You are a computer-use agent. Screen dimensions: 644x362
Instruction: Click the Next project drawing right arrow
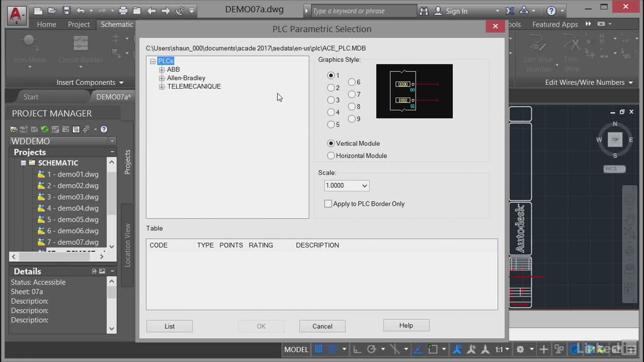tap(166, 11)
